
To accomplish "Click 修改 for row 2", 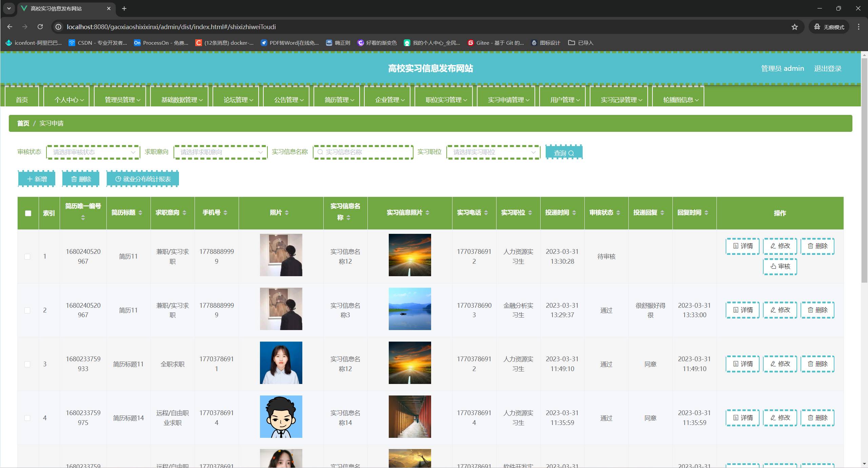I will tap(780, 310).
